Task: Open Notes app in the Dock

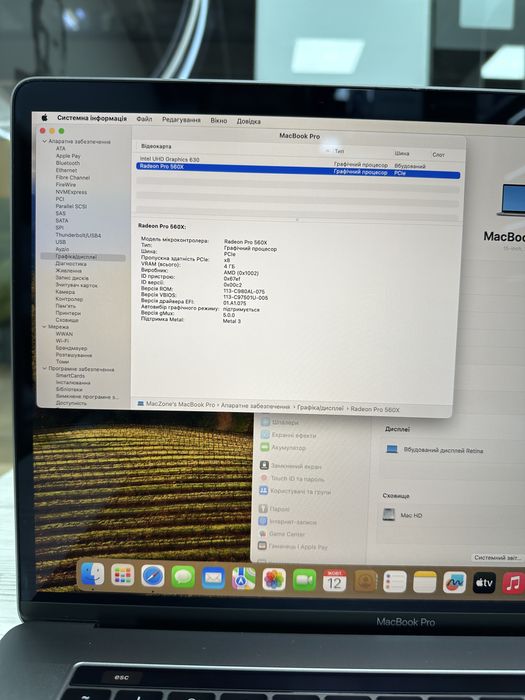Action: point(425,582)
